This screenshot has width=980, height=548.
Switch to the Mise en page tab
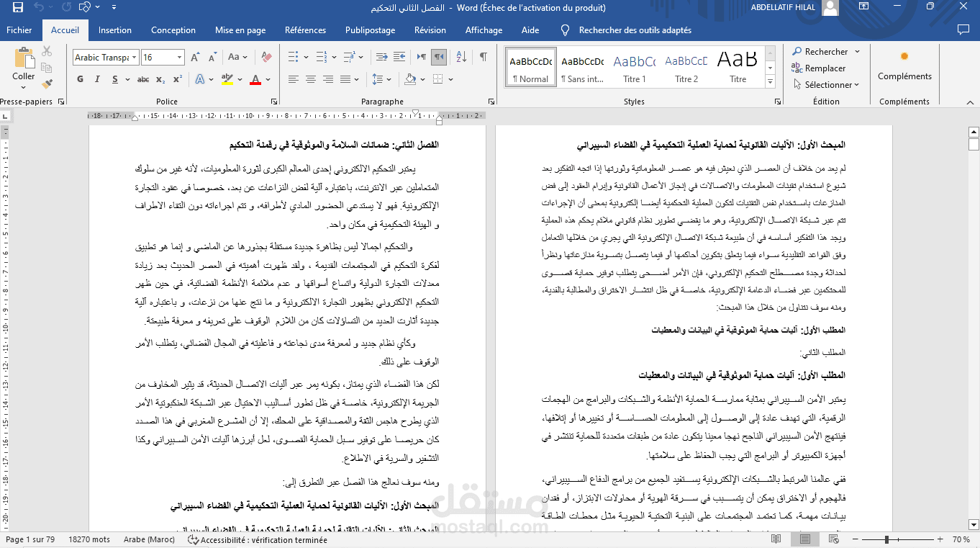(240, 30)
